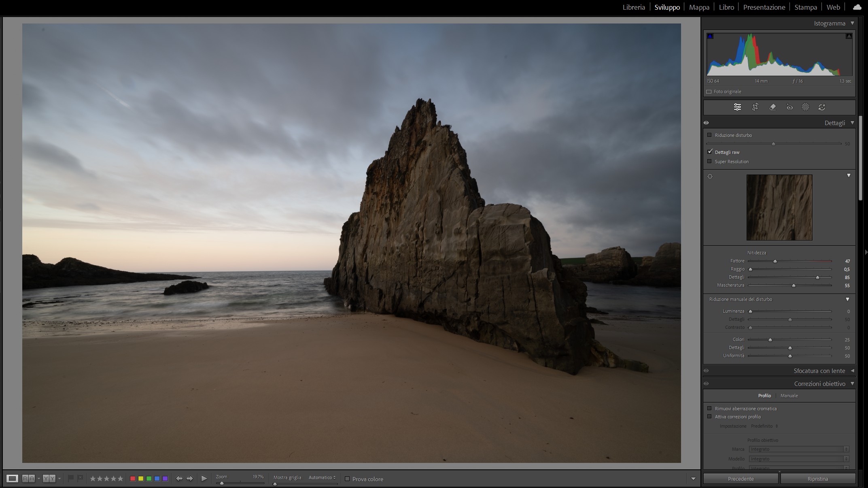
Task: Apply purple color label
Action: pyautogui.click(x=165, y=479)
